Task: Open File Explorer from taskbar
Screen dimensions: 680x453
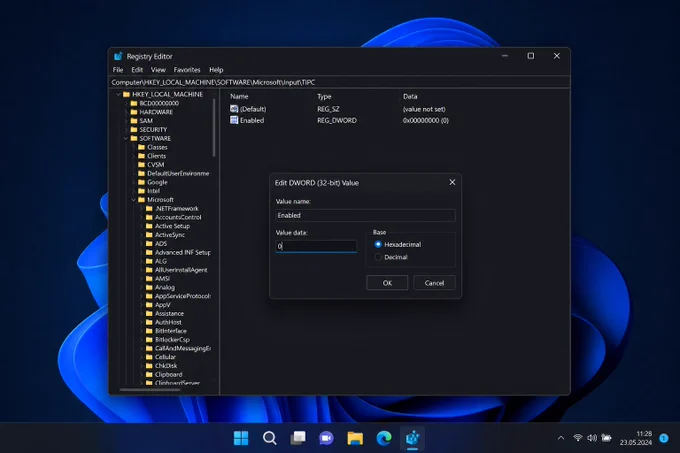Action: coord(355,438)
